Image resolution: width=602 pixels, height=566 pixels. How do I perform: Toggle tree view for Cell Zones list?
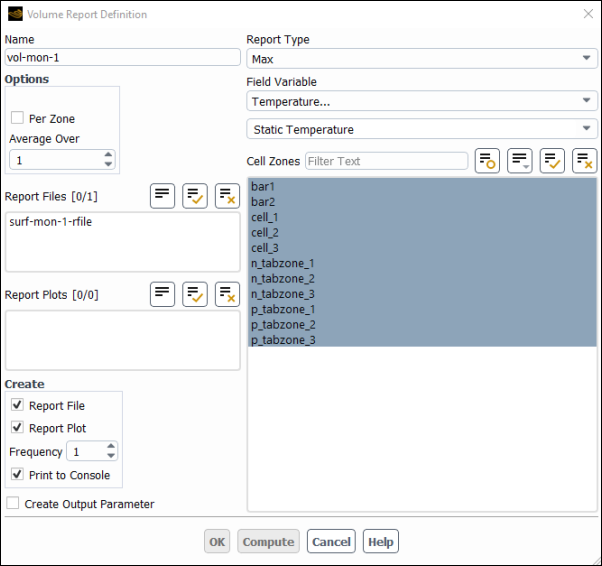click(520, 161)
